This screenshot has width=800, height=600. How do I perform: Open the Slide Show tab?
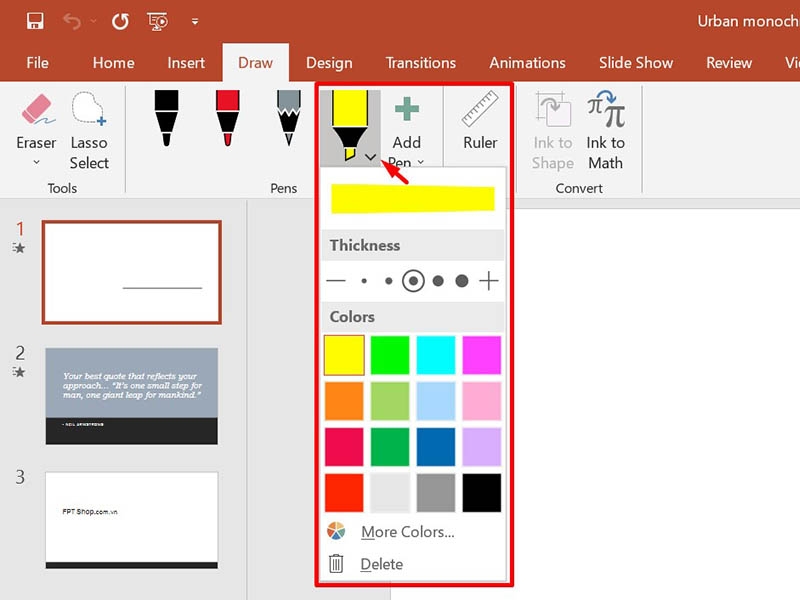(x=636, y=63)
